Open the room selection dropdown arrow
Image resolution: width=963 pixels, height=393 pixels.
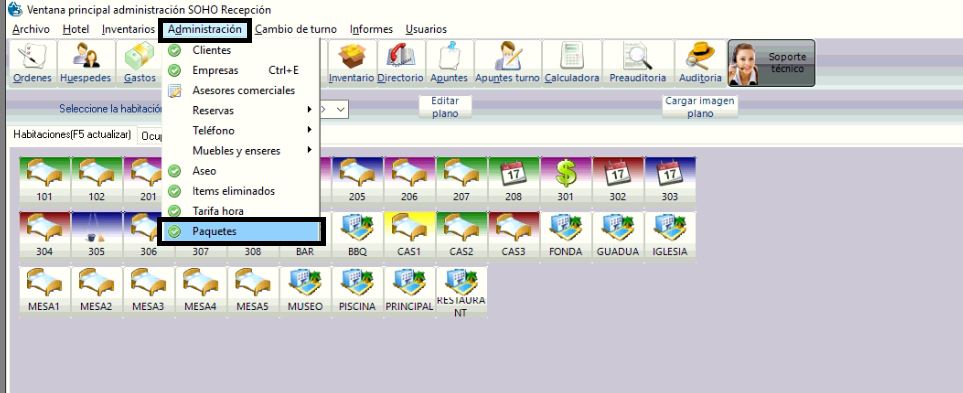(x=341, y=109)
